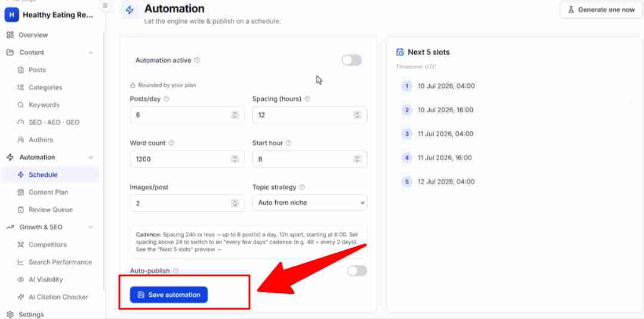The image size is (644, 319).
Task: Click the Posts/day stepper arrows
Action: pyautogui.click(x=235, y=115)
